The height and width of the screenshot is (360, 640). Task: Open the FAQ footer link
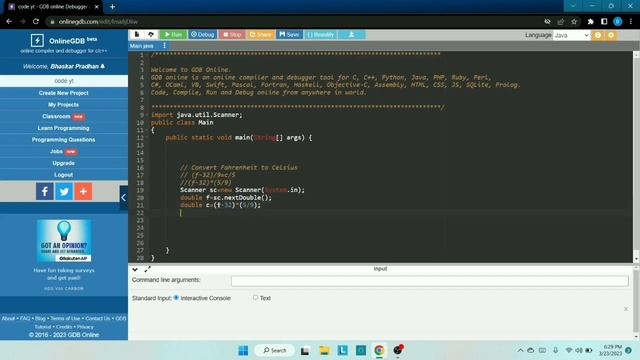click(25, 318)
